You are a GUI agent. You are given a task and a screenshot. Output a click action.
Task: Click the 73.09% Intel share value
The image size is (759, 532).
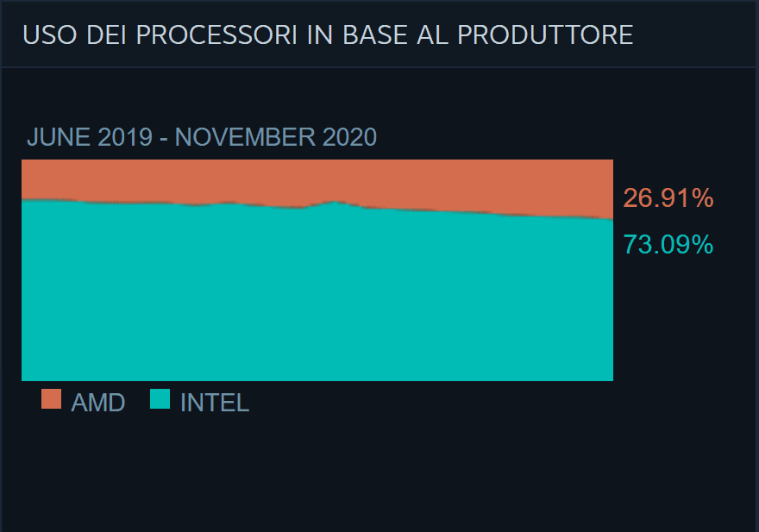tap(668, 245)
